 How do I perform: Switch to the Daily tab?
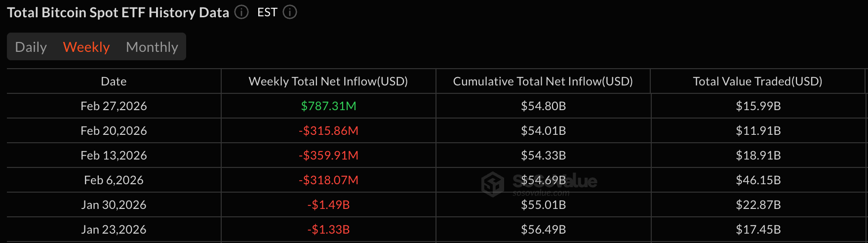(31, 47)
